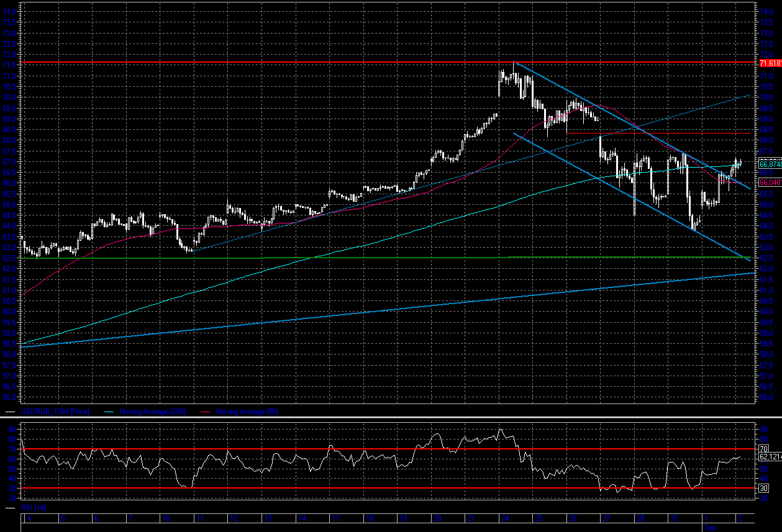
Task: Select the RSI current value 62.121 label
Action: click(x=770, y=456)
